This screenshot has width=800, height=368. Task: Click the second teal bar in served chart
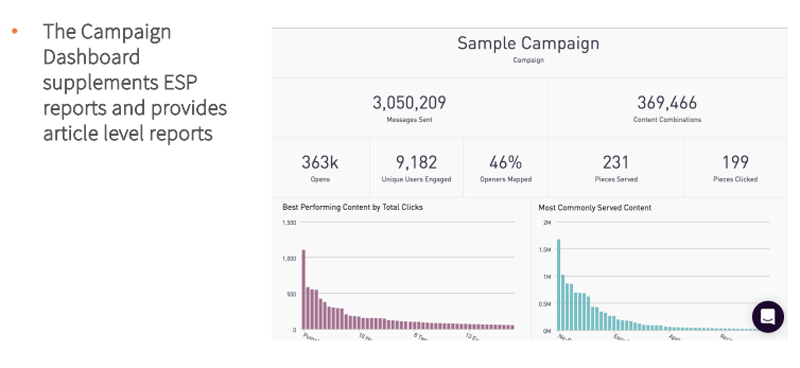click(x=563, y=303)
